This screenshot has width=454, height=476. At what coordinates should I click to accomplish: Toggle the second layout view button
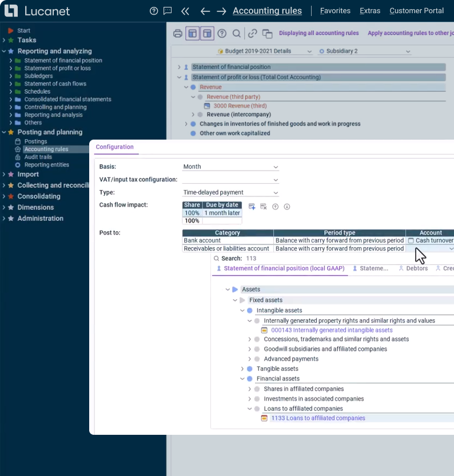[207, 33]
